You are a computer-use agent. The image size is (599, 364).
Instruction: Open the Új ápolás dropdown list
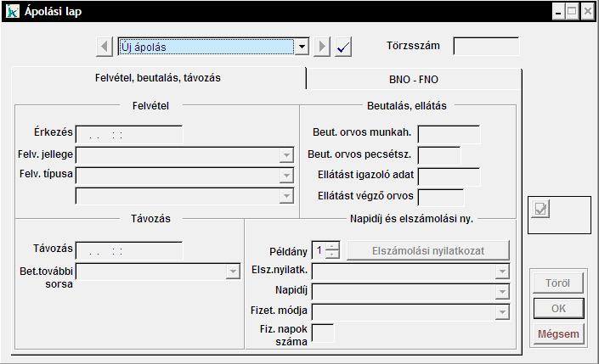(302, 47)
